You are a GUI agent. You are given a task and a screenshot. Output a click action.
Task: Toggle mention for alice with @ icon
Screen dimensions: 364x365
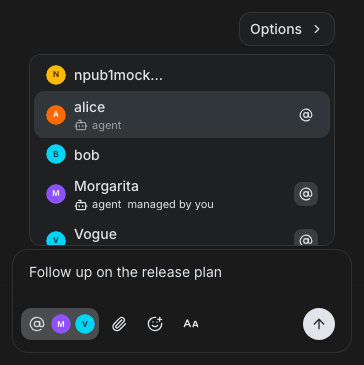coord(306,115)
